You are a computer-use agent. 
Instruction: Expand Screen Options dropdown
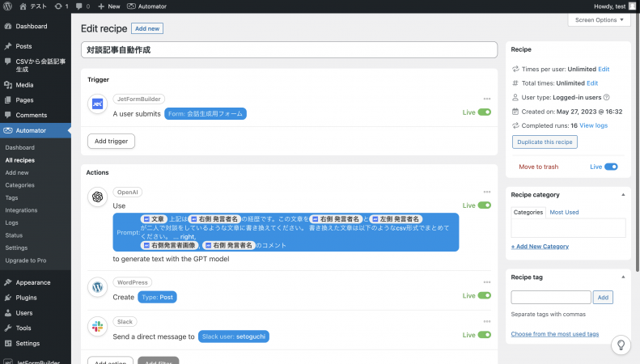[599, 20]
